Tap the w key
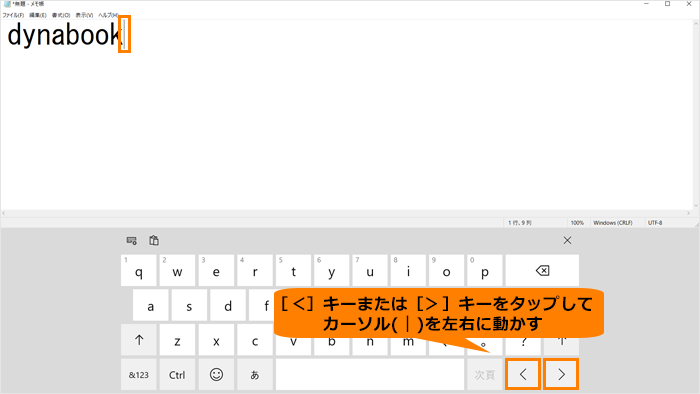 tap(177, 270)
